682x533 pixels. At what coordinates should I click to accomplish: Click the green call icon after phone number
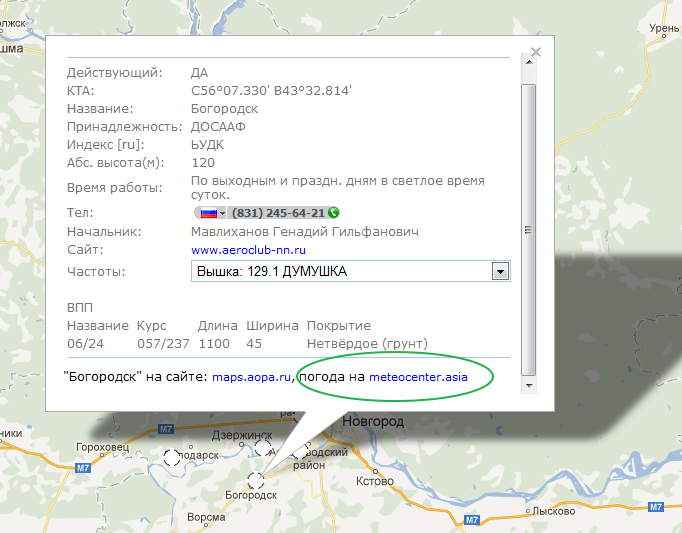[x=334, y=213]
